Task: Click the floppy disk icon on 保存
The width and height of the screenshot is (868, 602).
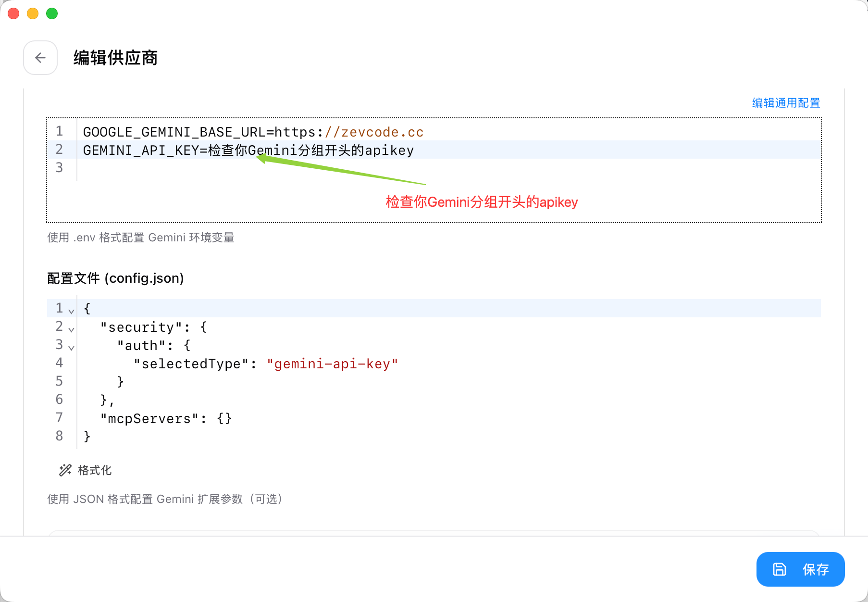Action: click(x=779, y=569)
